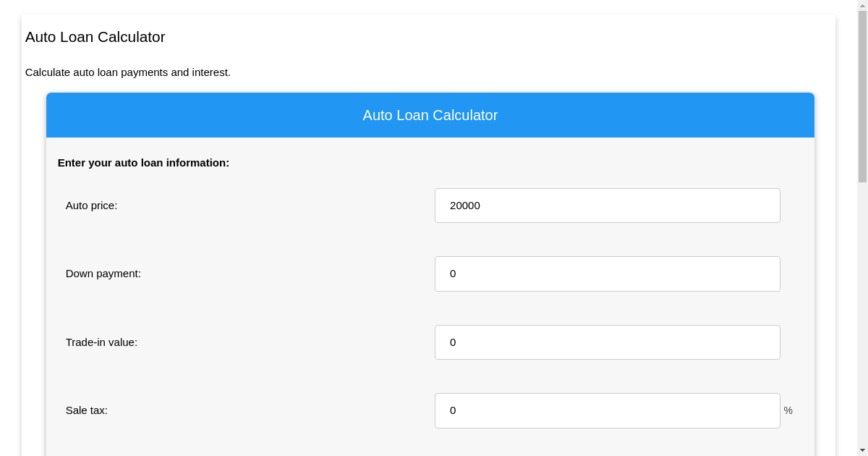
Task: Click "Calculate auto loan payments and interest" text
Action: (x=128, y=72)
